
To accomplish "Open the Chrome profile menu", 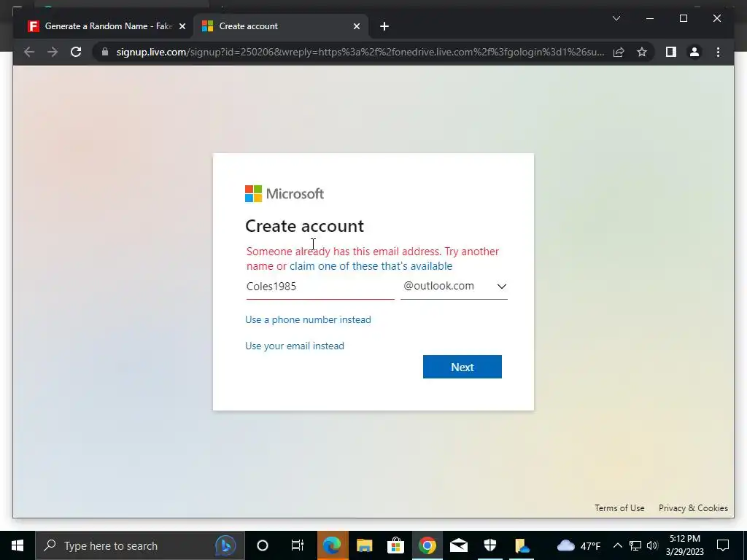I will 694,52.
